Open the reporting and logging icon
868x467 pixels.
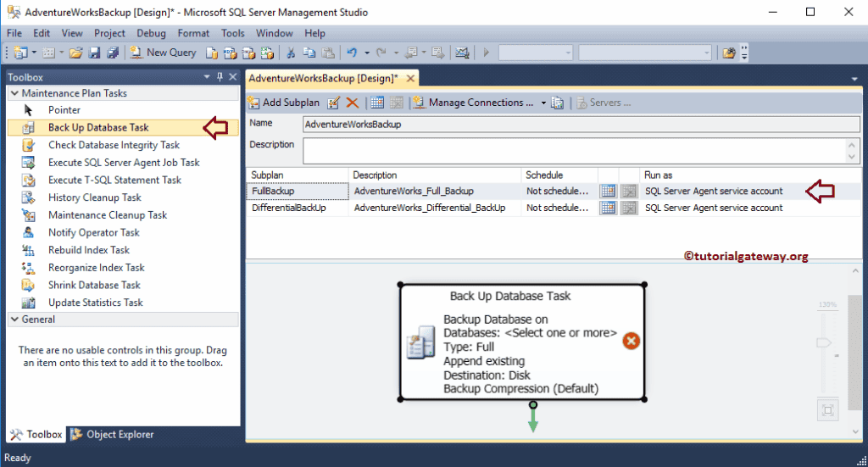pyautogui.click(x=557, y=103)
